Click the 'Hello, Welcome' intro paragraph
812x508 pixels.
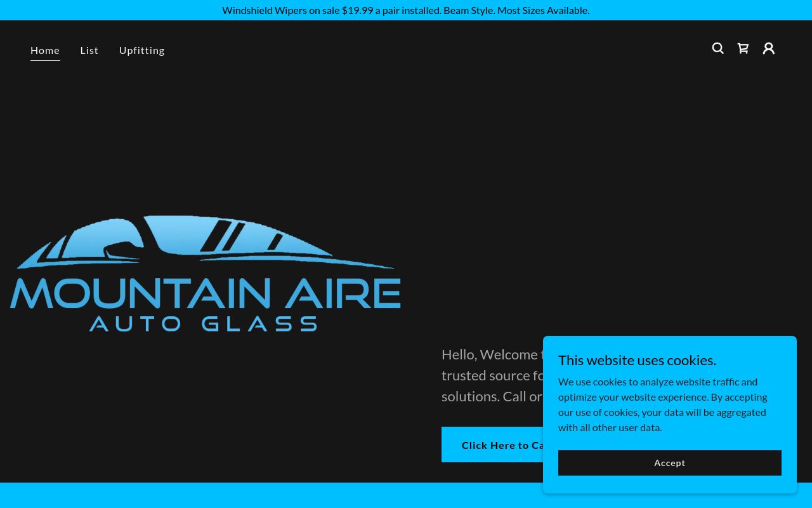(492, 375)
